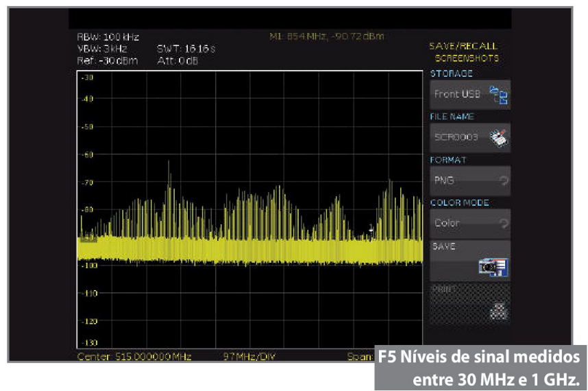
Task: Click the M1 854 MHz marker readout
Action: pos(327,36)
